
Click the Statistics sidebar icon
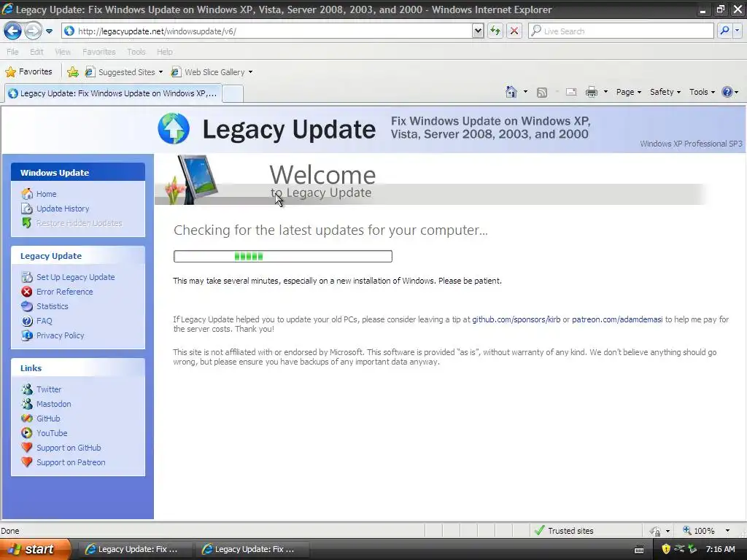pos(27,306)
